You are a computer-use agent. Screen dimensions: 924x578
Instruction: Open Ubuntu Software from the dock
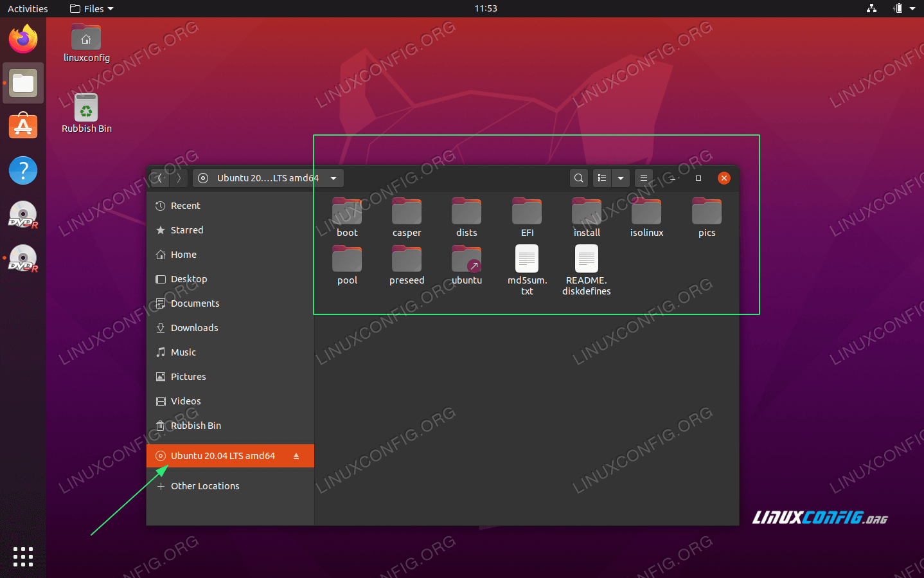pos(23,127)
